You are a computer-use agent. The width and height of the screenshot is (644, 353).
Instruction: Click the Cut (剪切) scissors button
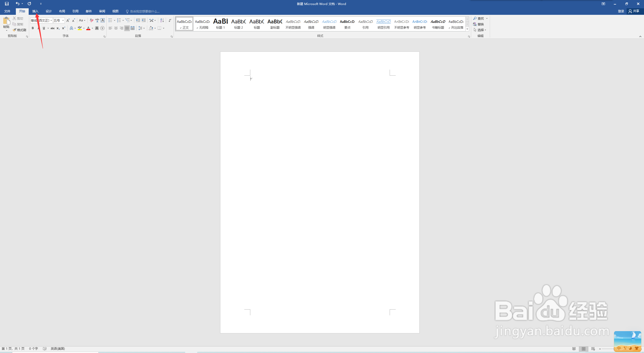(x=18, y=18)
